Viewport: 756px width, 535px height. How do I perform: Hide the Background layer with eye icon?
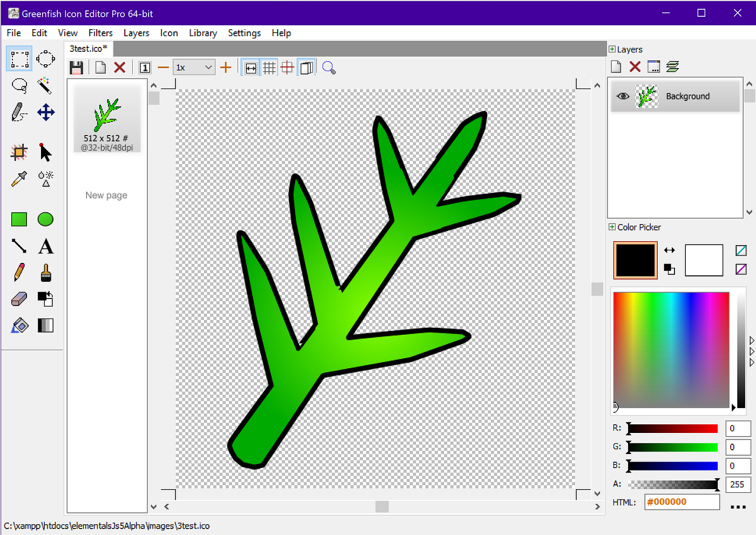[623, 96]
